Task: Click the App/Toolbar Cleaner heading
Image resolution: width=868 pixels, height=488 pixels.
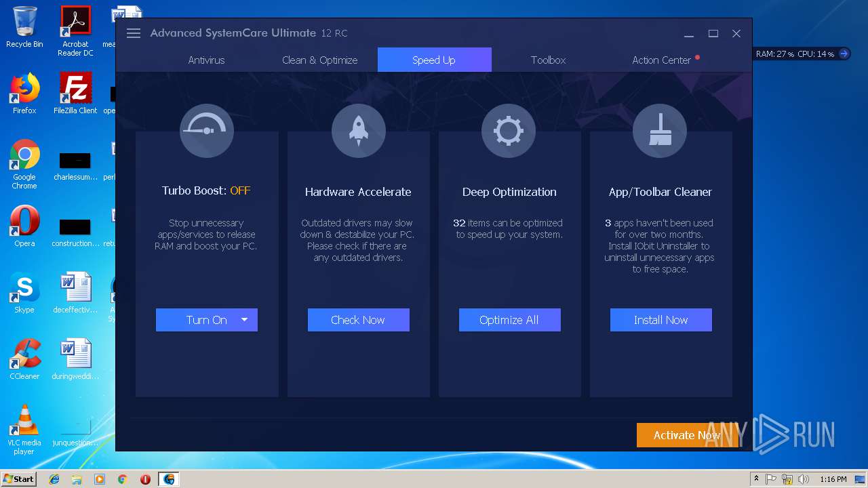Action: tap(660, 192)
